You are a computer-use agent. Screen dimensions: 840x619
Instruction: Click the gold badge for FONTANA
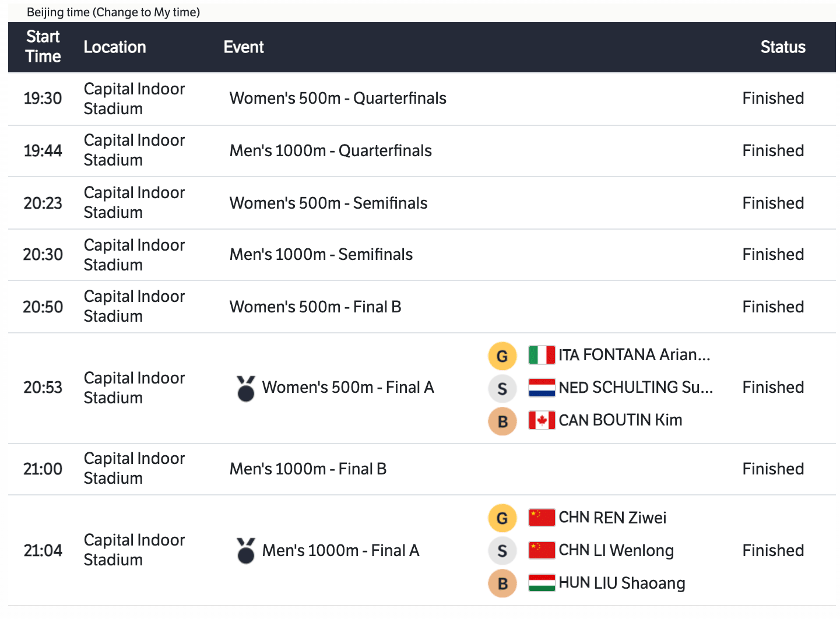pos(502,356)
